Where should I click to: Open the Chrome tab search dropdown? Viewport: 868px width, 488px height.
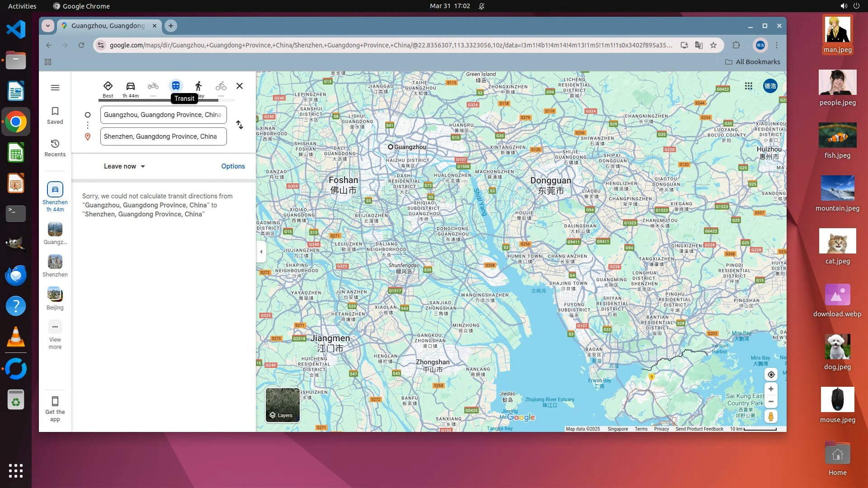(x=48, y=26)
